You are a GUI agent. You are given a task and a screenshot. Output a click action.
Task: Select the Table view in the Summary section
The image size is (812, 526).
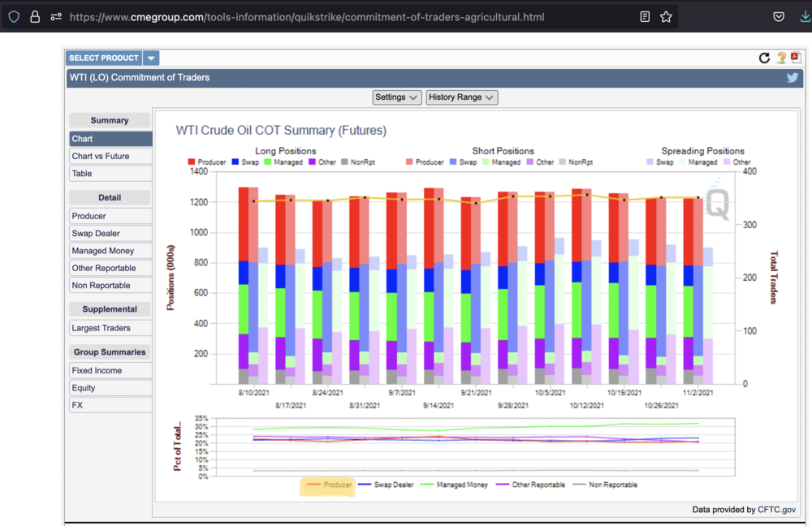(x=110, y=174)
